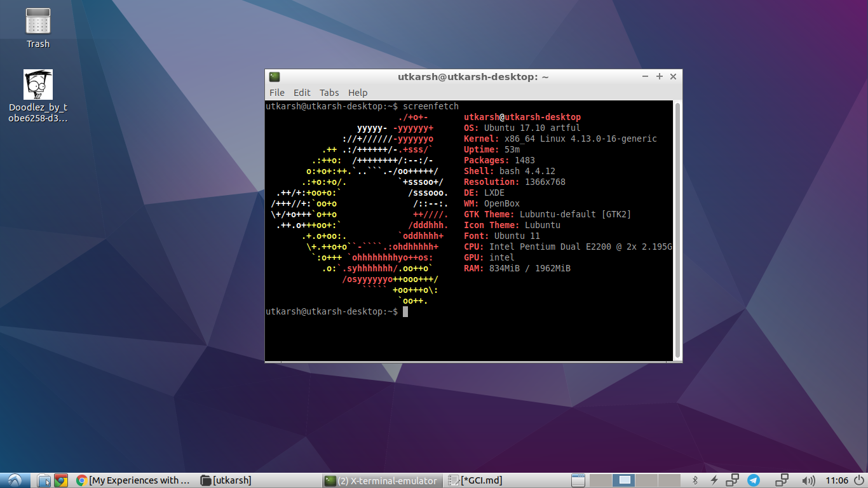Click the terminal icon in the window title bar
Image resolution: width=868 pixels, height=488 pixels.
pyautogui.click(x=274, y=76)
